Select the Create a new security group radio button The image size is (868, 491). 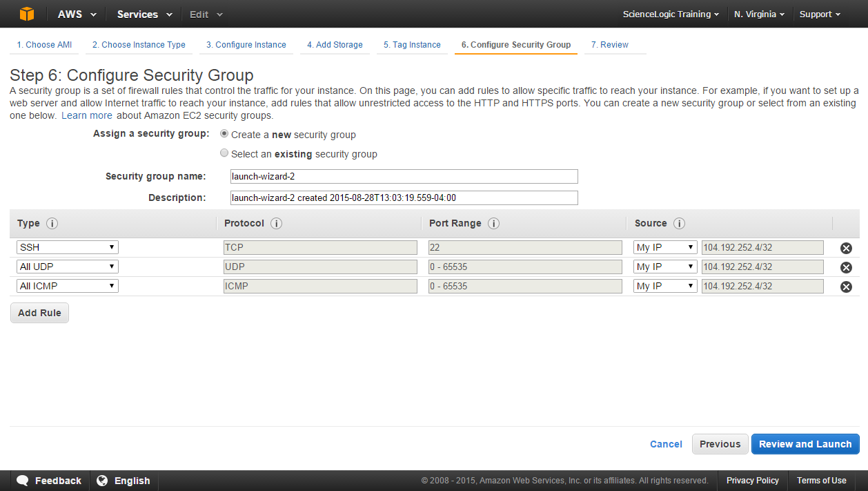coord(224,133)
